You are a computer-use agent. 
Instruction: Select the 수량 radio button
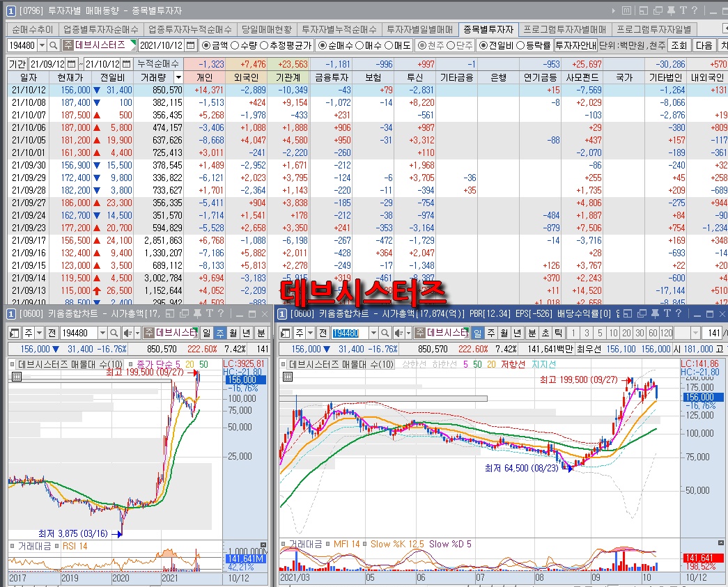click(235, 45)
